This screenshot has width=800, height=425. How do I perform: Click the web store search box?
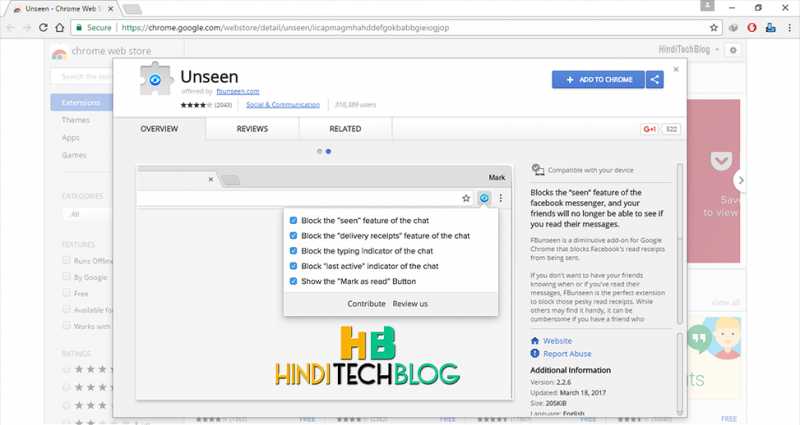tap(82, 77)
